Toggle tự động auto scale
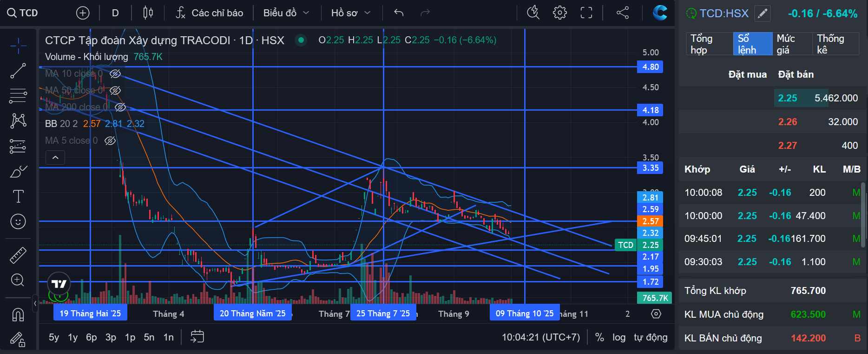 pos(651,337)
